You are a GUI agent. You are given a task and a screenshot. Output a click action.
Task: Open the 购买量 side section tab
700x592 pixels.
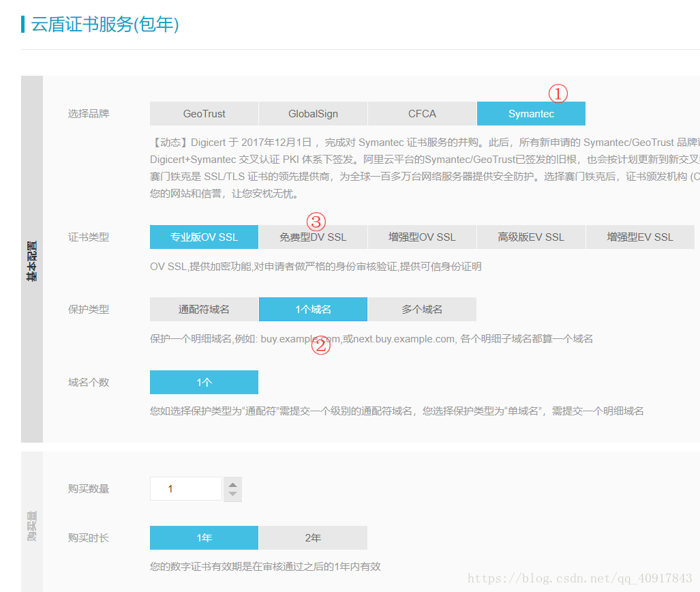pyautogui.click(x=32, y=522)
